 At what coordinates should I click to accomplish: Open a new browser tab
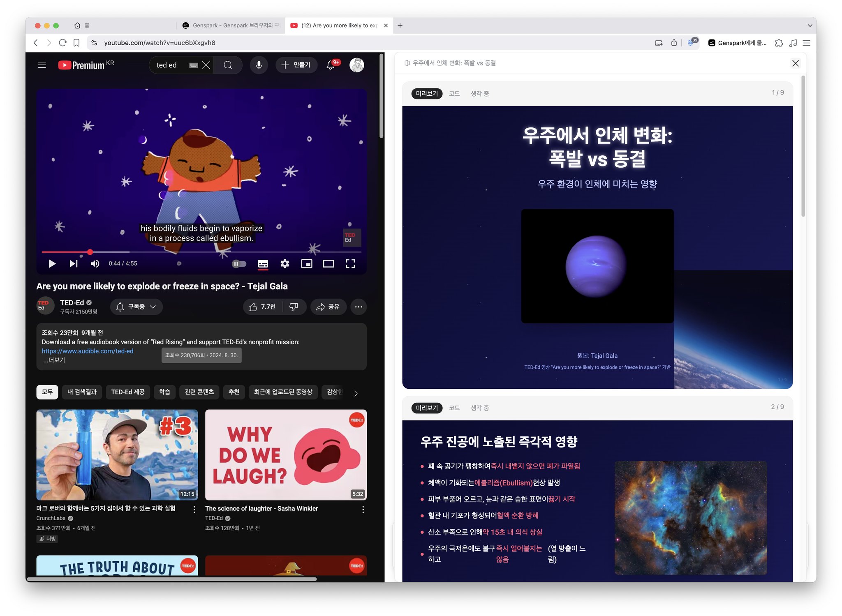(400, 25)
